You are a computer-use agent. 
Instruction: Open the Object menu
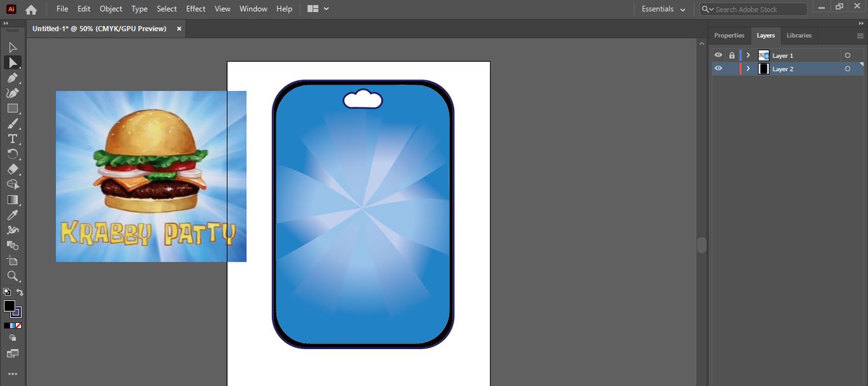[x=111, y=9]
